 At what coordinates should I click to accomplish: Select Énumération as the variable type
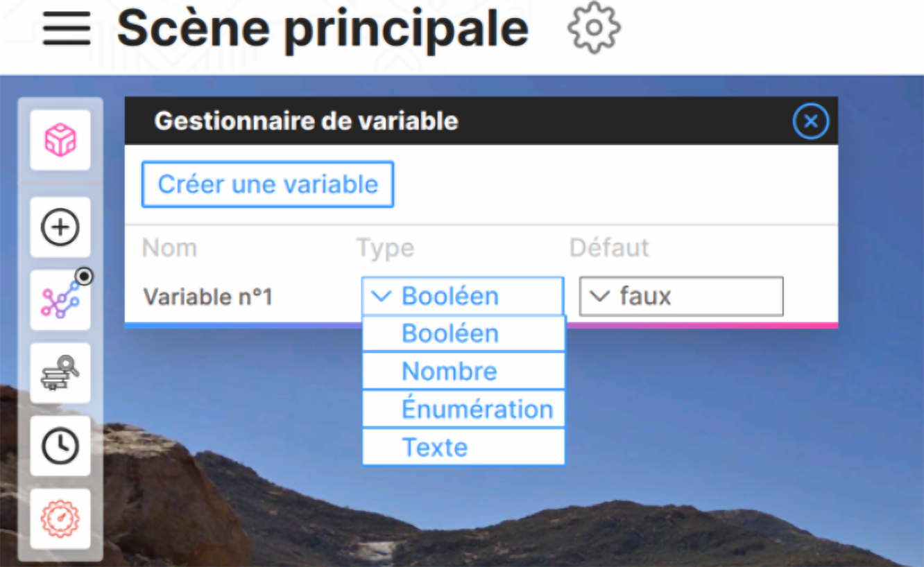point(463,408)
